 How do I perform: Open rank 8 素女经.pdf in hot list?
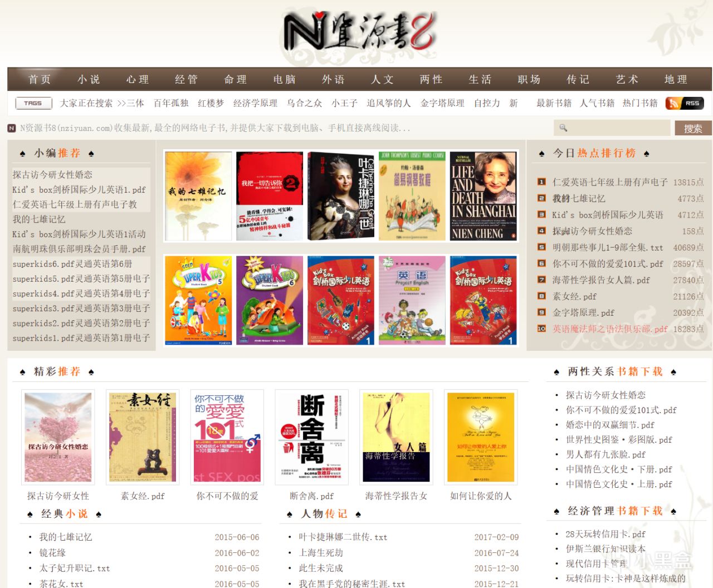click(574, 296)
